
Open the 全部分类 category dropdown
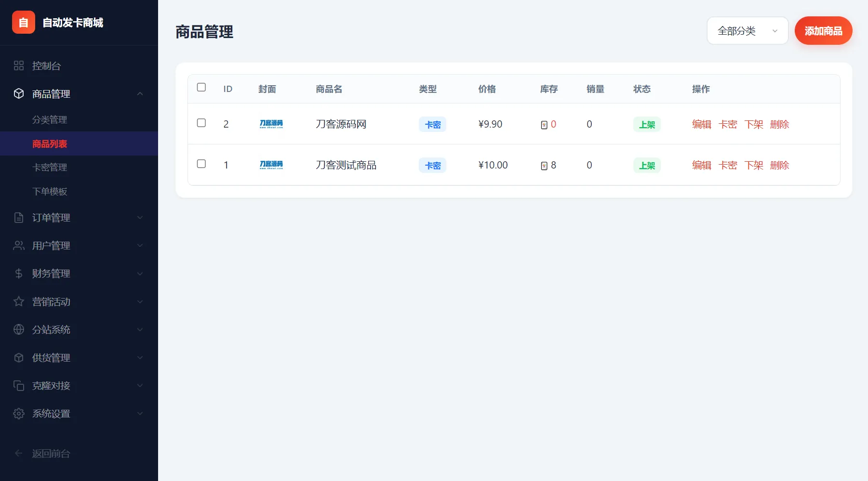click(748, 30)
